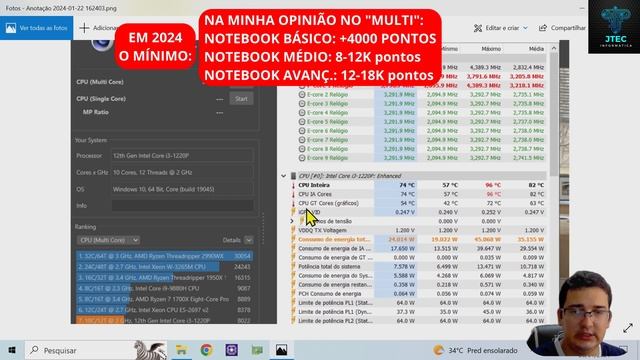Open the Editar e criar dropdown

click(500, 28)
